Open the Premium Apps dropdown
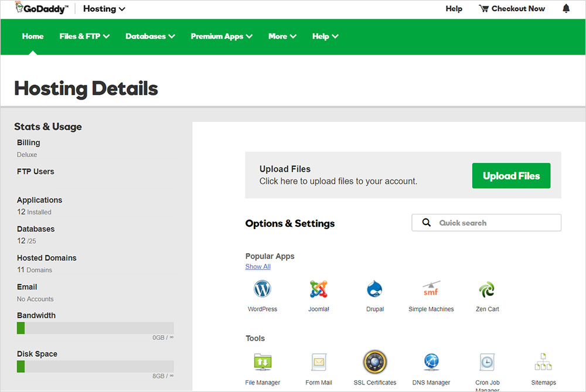This screenshot has height=392, width=586. coord(222,36)
